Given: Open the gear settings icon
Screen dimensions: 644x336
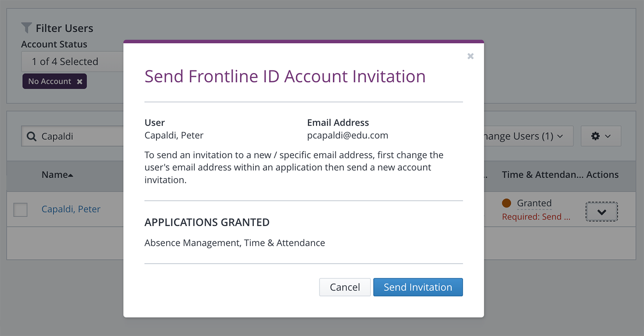Looking at the screenshot, I should coord(595,136).
